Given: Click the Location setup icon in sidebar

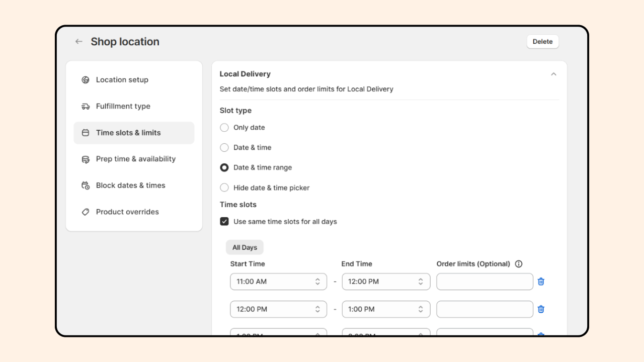Looking at the screenshot, I should click(86, 80).
